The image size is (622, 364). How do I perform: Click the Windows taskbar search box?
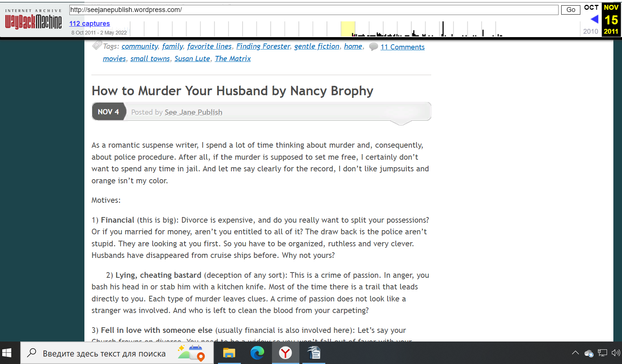coord(104,354)
